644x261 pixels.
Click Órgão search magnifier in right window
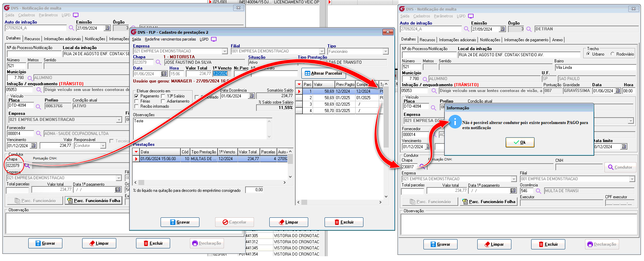click(529, 29)
